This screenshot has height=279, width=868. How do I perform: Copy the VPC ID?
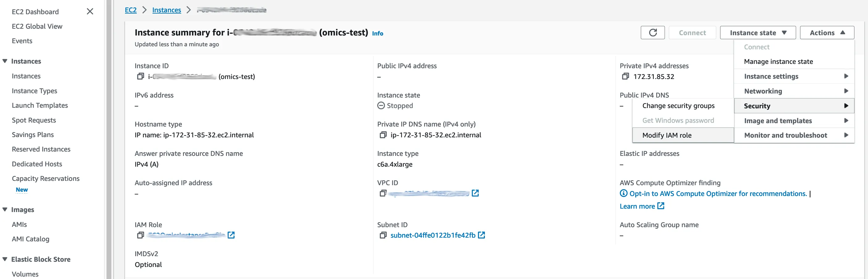(x=383, y=194)
